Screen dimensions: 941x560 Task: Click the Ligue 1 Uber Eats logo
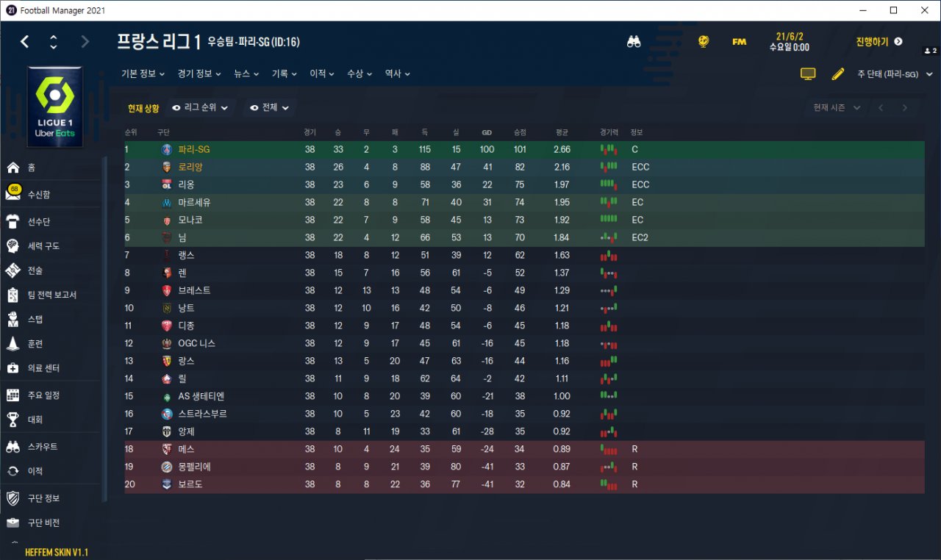(x=54, y=107)
